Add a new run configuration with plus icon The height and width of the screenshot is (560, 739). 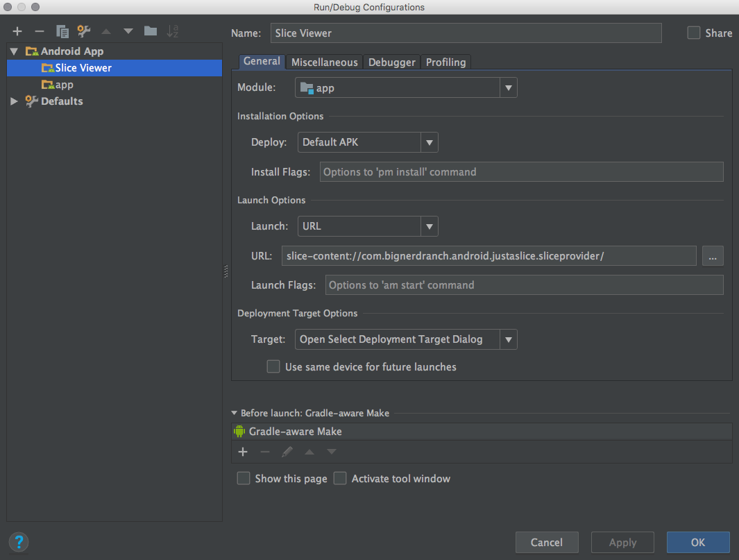(x=17, y=32)
